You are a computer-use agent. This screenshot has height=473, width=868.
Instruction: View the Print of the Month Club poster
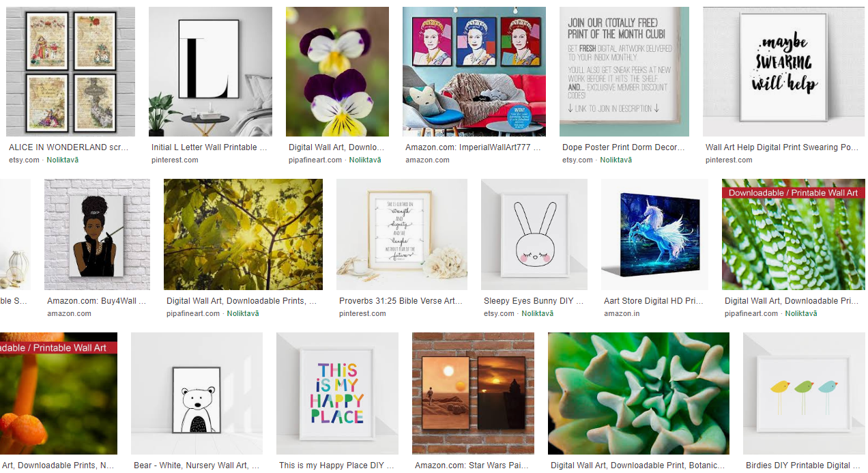[624, 72]
